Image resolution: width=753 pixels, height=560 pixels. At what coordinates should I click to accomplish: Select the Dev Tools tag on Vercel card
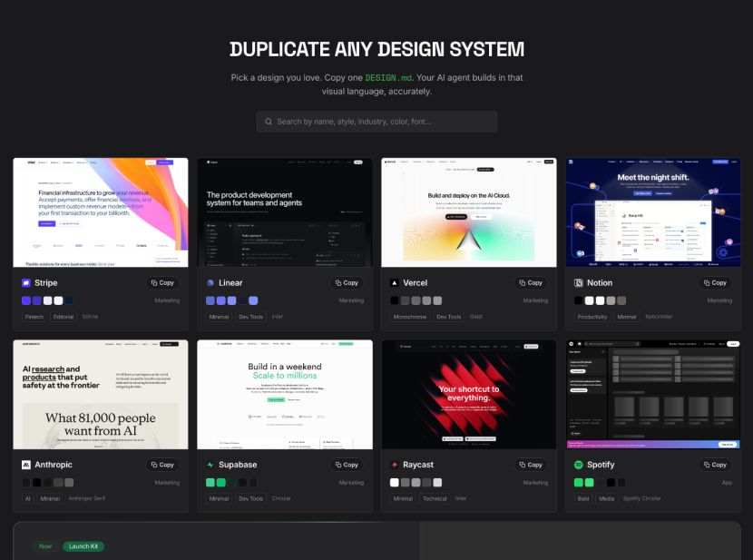448,317
